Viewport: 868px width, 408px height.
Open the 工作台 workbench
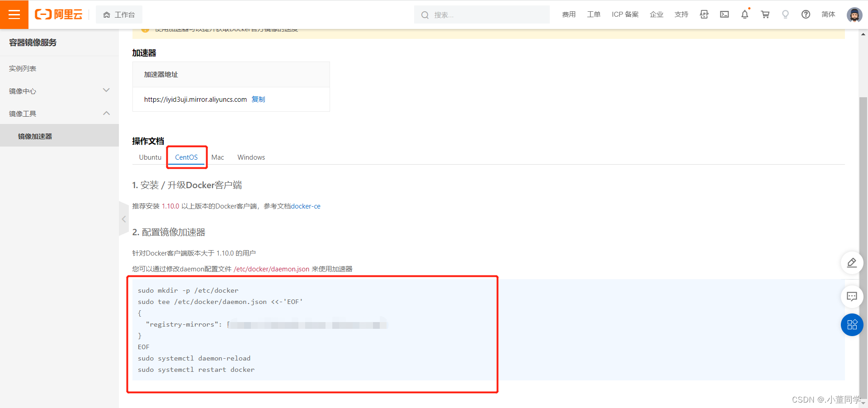coord(119,14)
